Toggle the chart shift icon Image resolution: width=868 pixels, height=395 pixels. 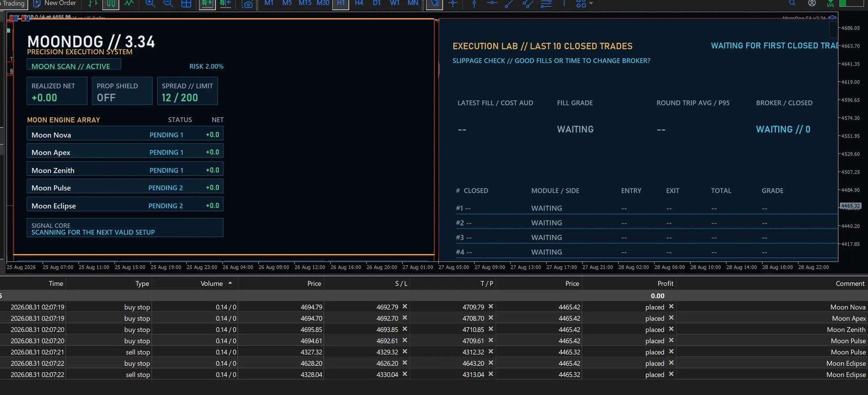(225, 4)
